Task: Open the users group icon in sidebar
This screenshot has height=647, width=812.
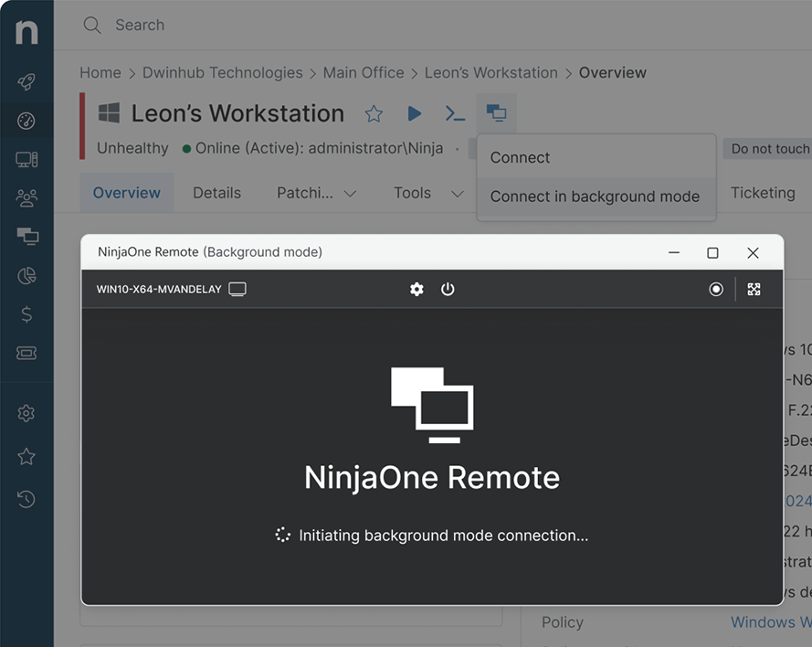Action: (26, 197)
